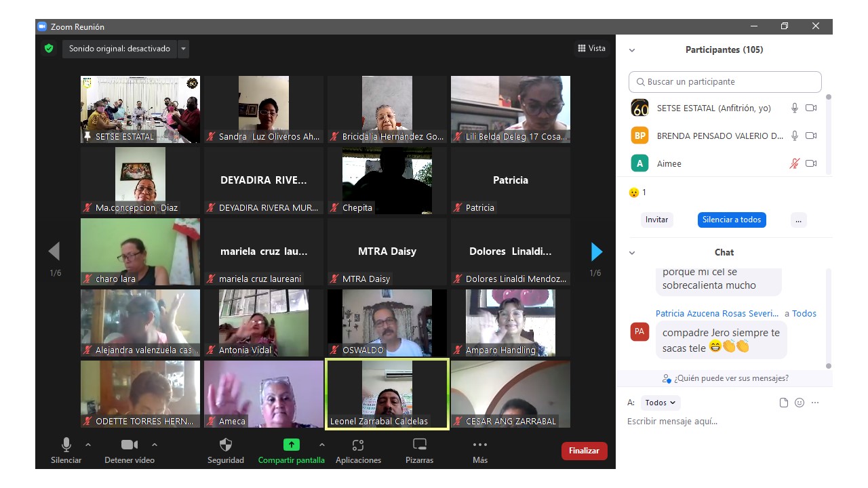The height and width of the screenshot is (488, 868).
Task: Open the Vista layout menu
Action: [x=591, y=49]
